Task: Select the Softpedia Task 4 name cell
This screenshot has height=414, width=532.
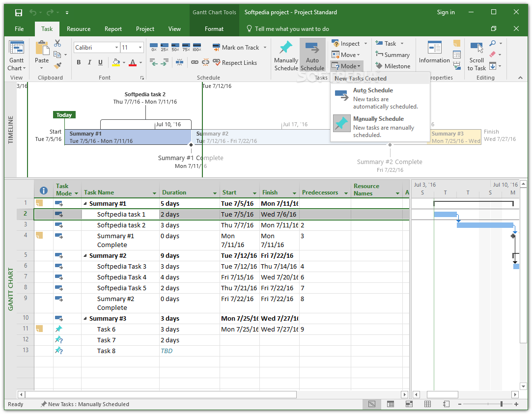Action: pyautogui.click(x=120, y=277)
